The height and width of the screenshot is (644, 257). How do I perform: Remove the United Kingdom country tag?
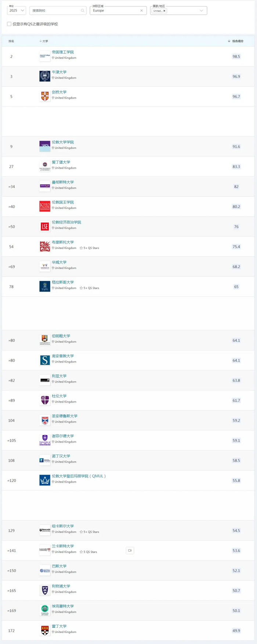164,11
